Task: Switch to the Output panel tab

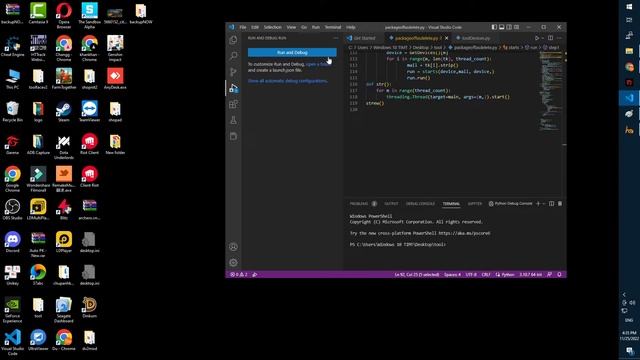Action: [x=391, y=204]
